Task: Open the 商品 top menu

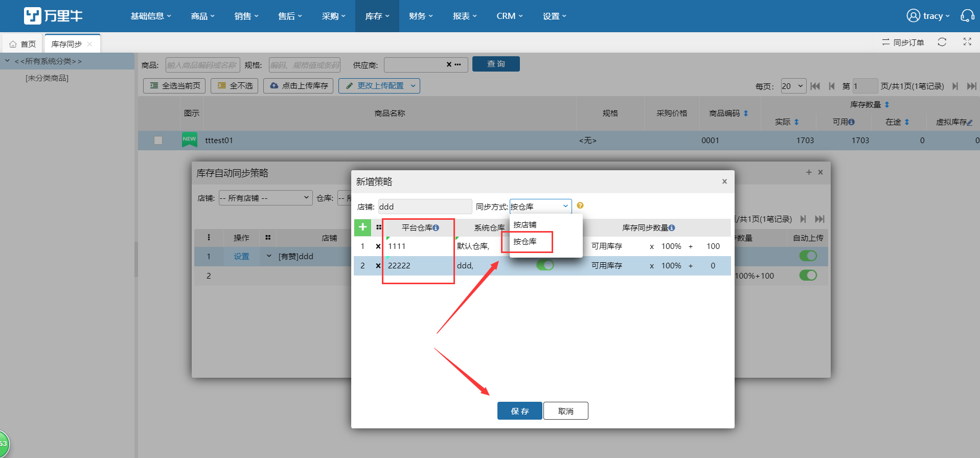Action: [x=202, y=16]
